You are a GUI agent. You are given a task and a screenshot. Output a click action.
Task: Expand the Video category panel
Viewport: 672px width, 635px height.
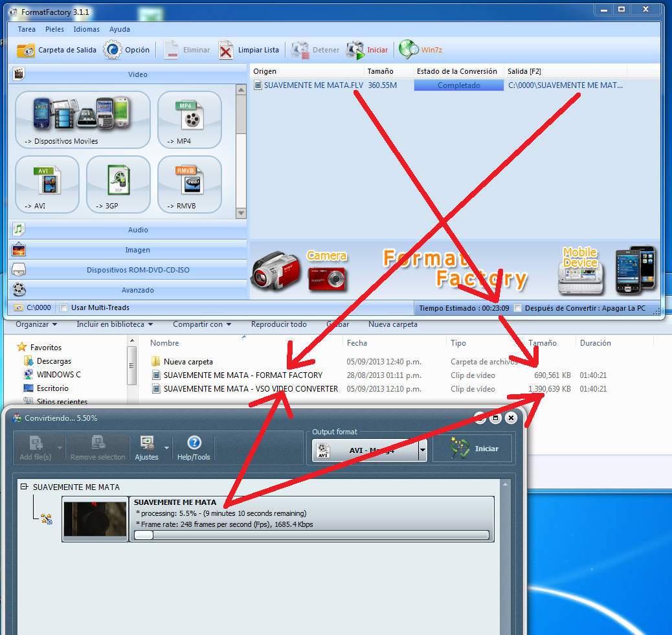point(128,74)
